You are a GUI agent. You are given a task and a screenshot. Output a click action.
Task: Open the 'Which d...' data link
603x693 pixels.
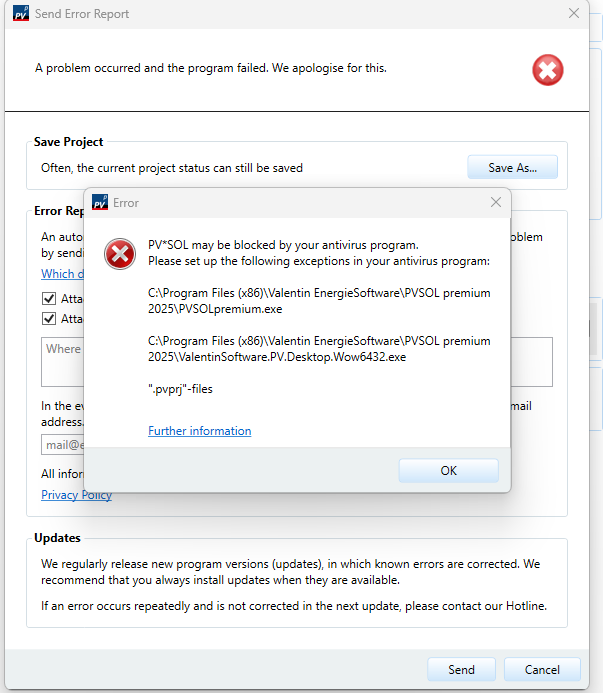click(x=62, y=274)
